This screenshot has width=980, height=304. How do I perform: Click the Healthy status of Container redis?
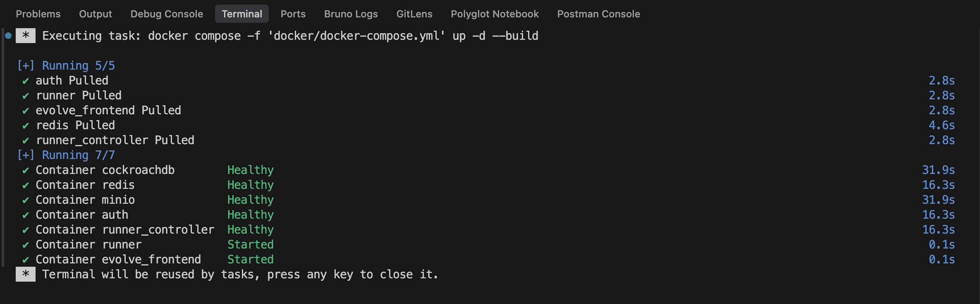tap(251, 185)
